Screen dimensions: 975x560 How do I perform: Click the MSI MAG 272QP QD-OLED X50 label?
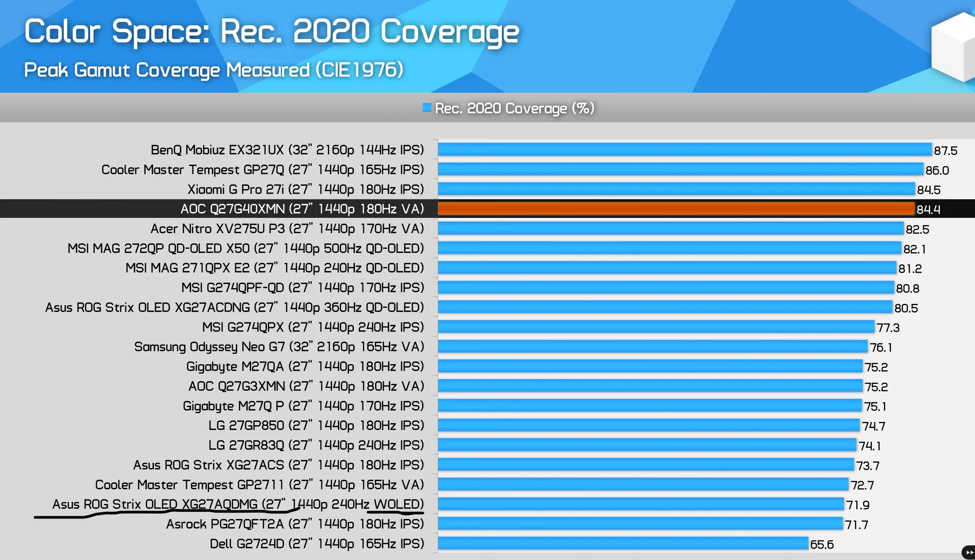point(245,248)
